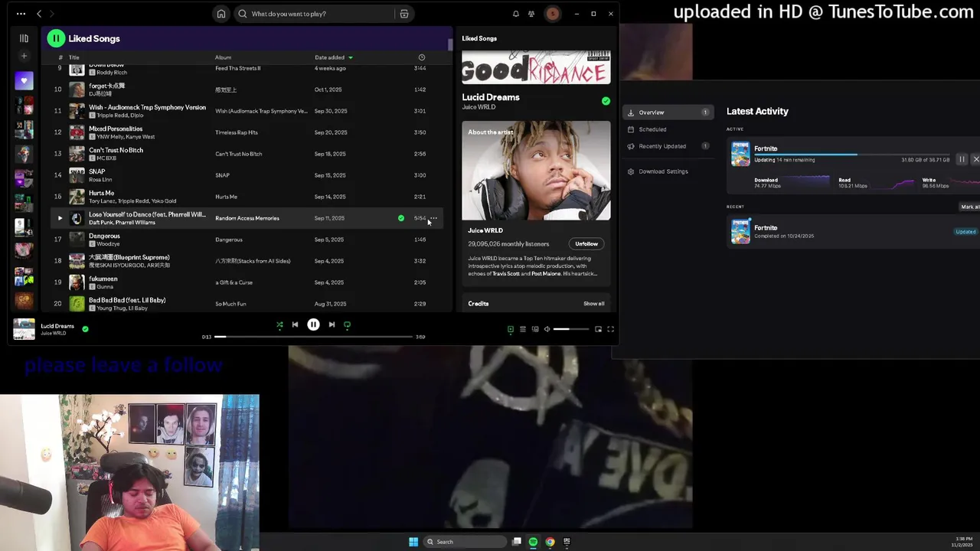This screenshot has width=980, height=551.
Task: Sort by duration clock icon column
Action: click(421, 57)
